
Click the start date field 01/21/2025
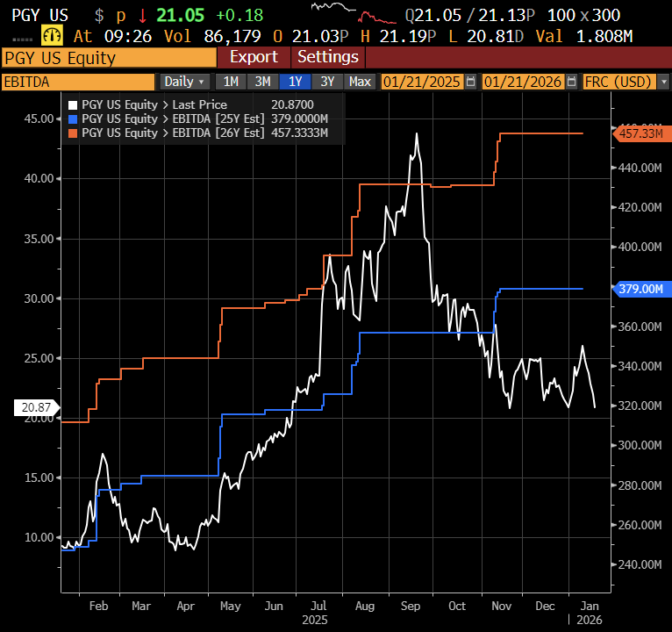(x=422, y=82)
